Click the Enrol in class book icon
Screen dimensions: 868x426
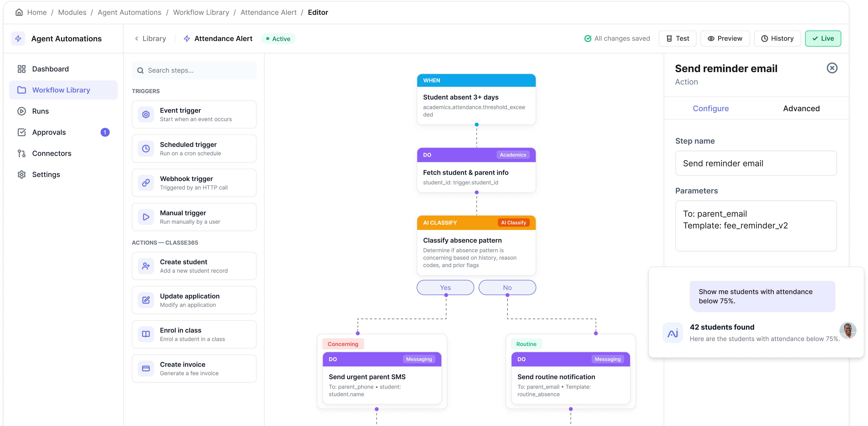pyautogui.click(x=146, y=334)
